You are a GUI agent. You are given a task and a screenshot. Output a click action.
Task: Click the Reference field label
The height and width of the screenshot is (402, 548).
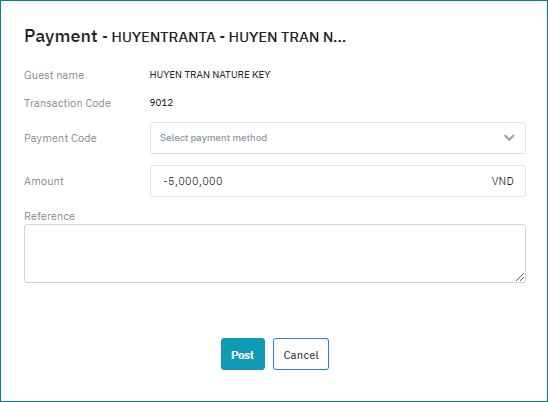coord(50,216)
